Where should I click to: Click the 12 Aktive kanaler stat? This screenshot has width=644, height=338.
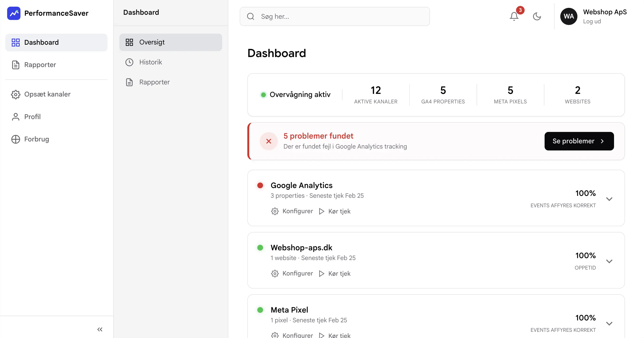pos(376,95)
